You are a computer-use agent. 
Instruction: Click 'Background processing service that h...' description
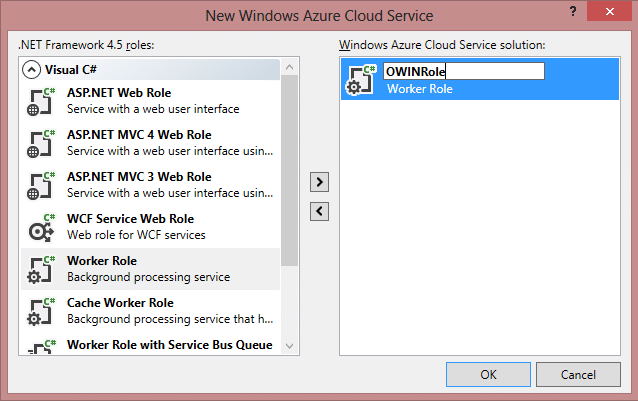point(170,319)
